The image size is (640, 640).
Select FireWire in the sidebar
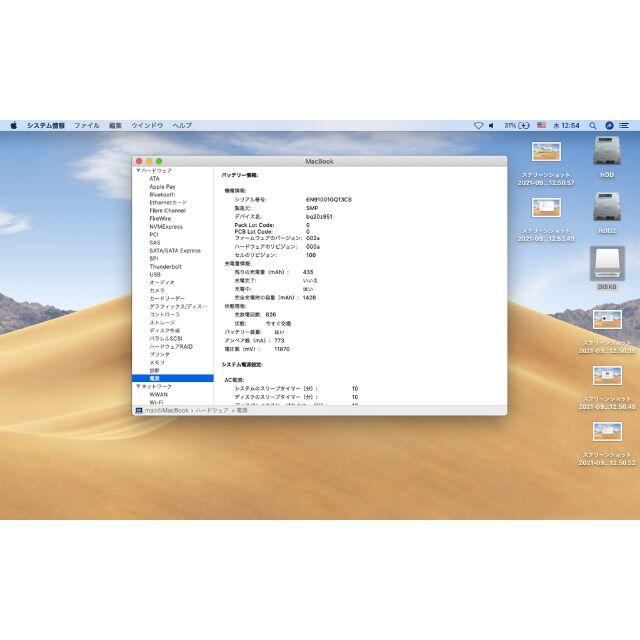pyautogui.click(x=160, y=218)
